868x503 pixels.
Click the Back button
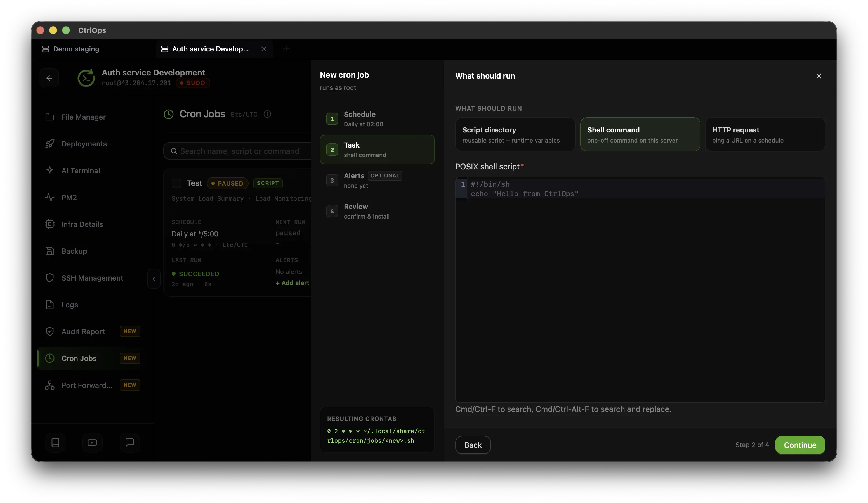[473, 445]
